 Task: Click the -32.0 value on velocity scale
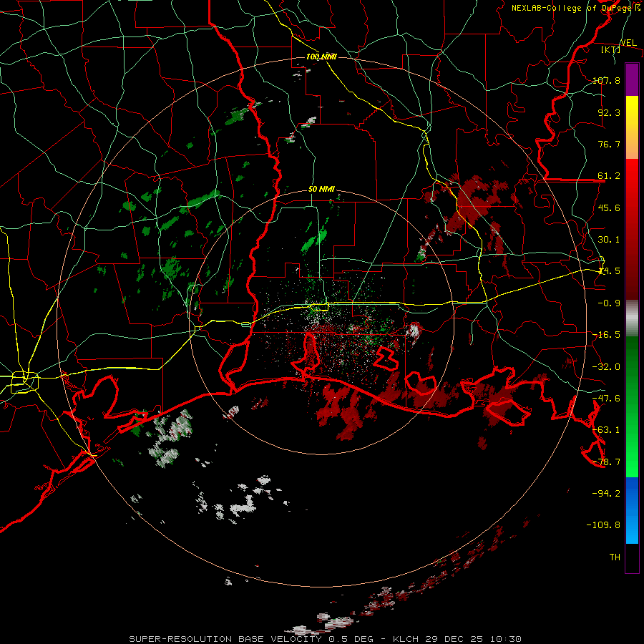pyautogui.click(x=606, y=367)
